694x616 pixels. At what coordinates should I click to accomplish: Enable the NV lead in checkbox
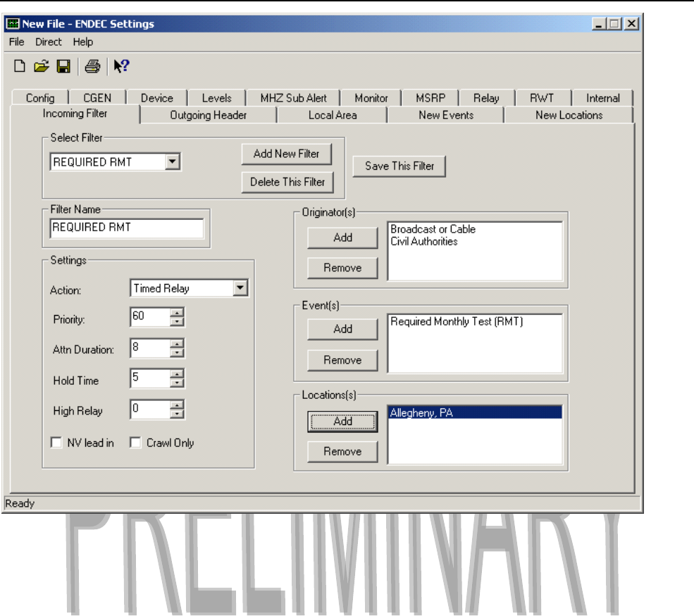[x=56, y=443]
